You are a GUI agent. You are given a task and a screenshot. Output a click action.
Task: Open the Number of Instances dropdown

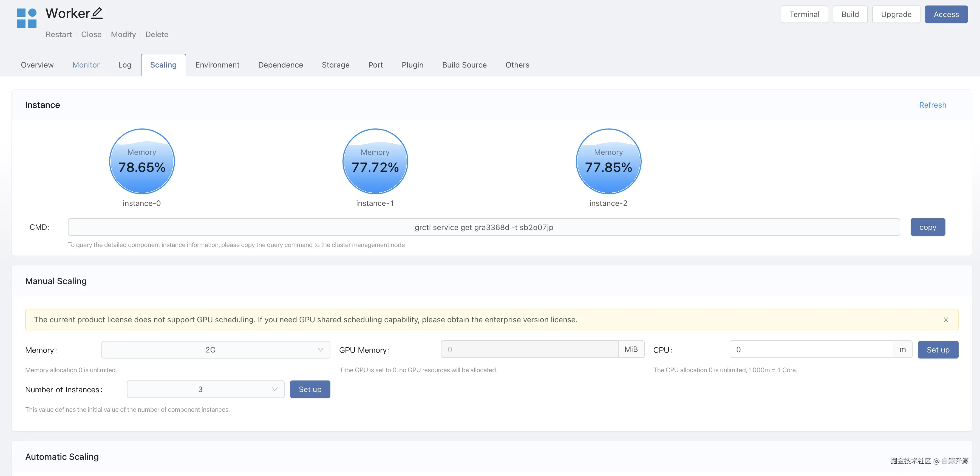tap(205, 389)
